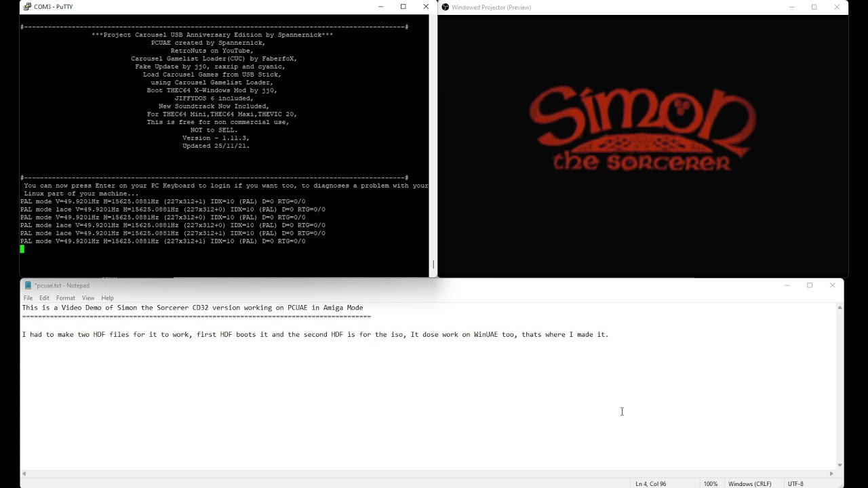Click the green terminal cursor in PuTTY
Viewport: 868px width, 488px height.
click(22, 249)
